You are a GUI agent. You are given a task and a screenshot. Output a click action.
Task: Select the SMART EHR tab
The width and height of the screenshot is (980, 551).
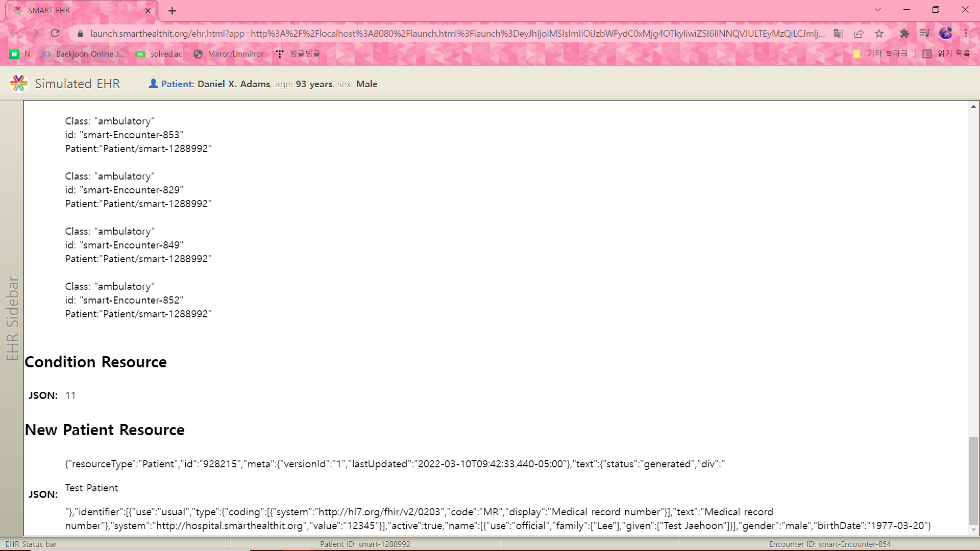pyautogui.click(x=77, y=11)
